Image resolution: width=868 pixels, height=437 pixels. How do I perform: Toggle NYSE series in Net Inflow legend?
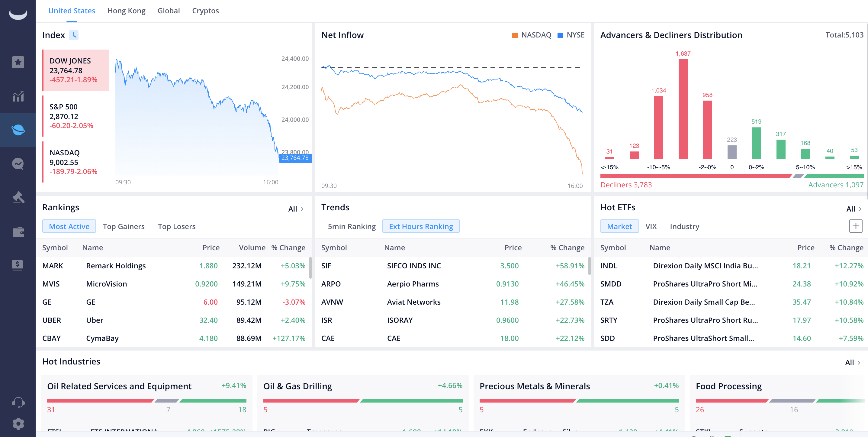[571, 35]
